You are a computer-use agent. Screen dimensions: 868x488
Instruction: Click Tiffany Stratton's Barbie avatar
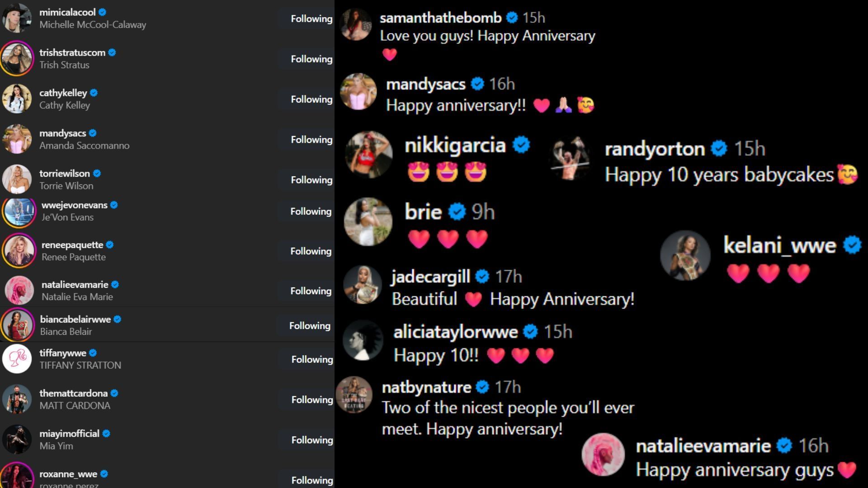(x=17, y=359)
